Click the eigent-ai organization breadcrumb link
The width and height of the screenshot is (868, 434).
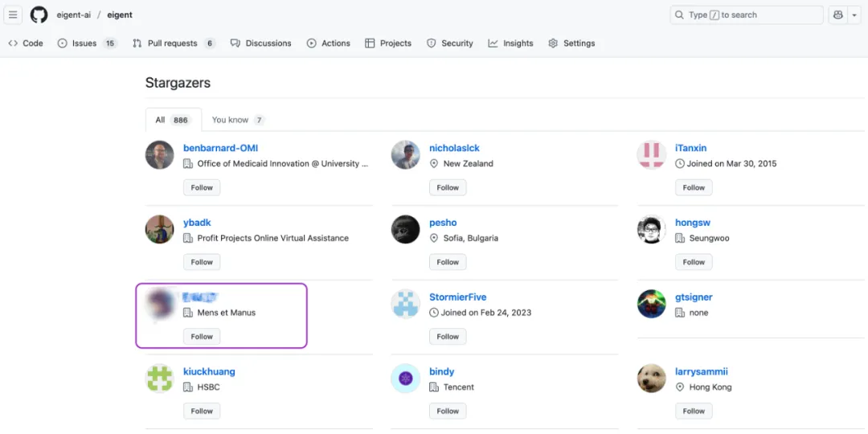pos(74,15)
